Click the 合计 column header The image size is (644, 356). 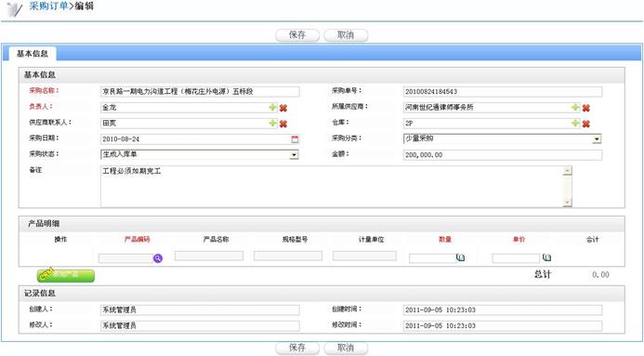click(592, 240)
